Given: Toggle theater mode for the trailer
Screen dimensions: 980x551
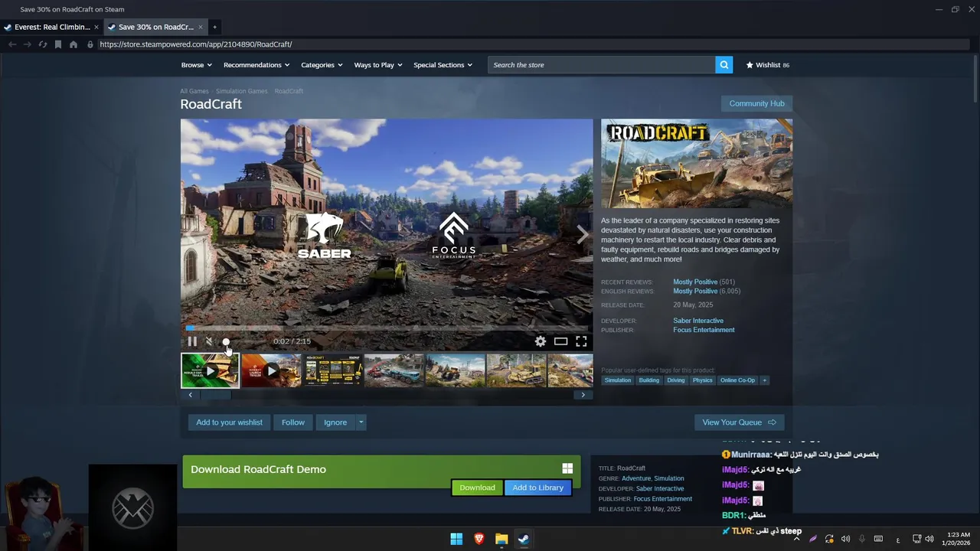Looking at the screenshot, I should [x=561, y=341].
